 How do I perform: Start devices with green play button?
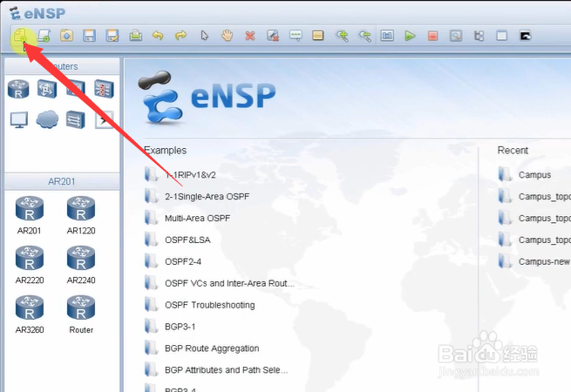click(410, 36)
